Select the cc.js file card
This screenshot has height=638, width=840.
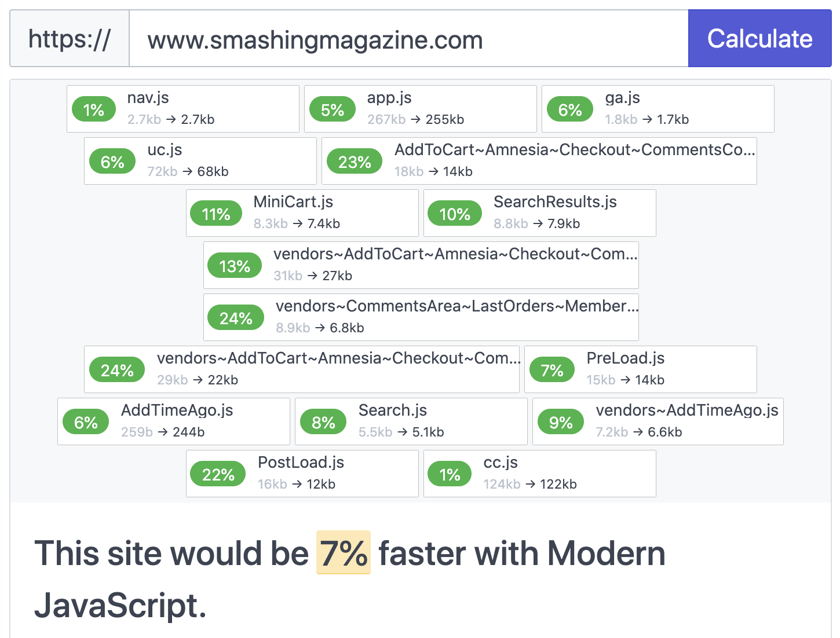tap(539, 474)
